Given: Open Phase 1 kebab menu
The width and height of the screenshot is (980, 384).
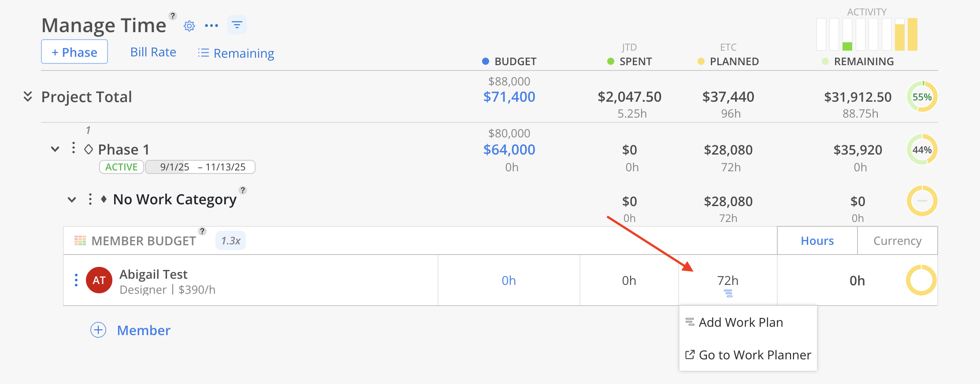Looking at the screenshot, I should pos(73,148).
